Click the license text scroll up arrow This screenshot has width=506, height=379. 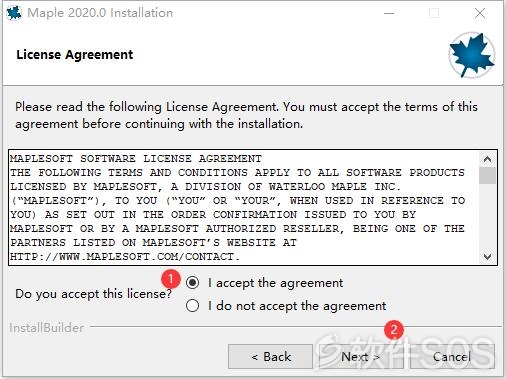tap(487, 159)
